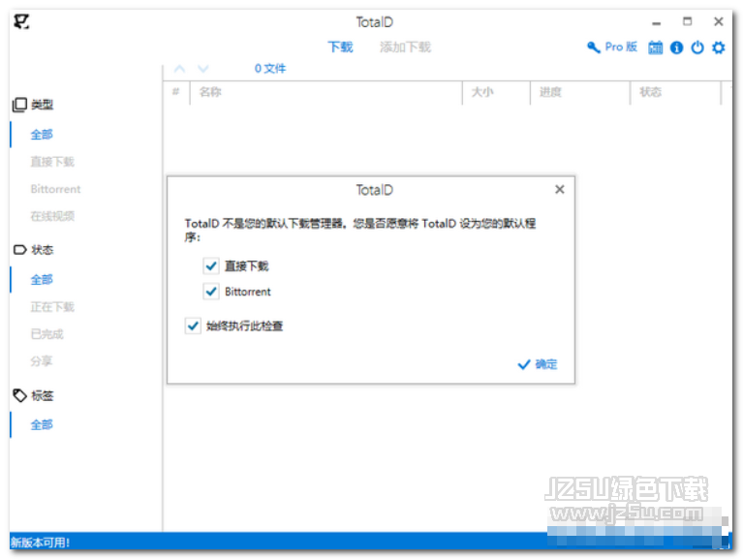Open the Pro 版 upgrade key link
The height and width of the screenshot is (560, 743).
pyautogui.click(x=612, y=47)
